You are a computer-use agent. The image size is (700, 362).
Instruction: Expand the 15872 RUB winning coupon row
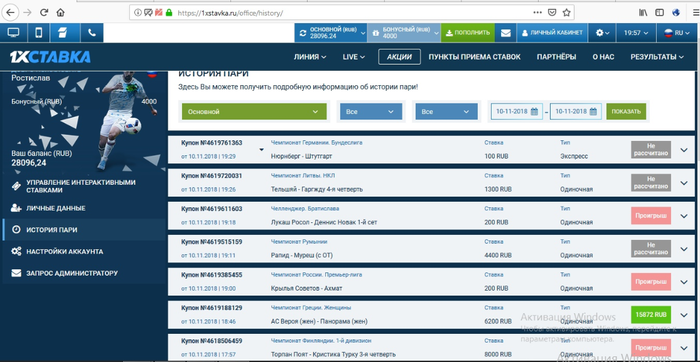(x=684, y=315)
